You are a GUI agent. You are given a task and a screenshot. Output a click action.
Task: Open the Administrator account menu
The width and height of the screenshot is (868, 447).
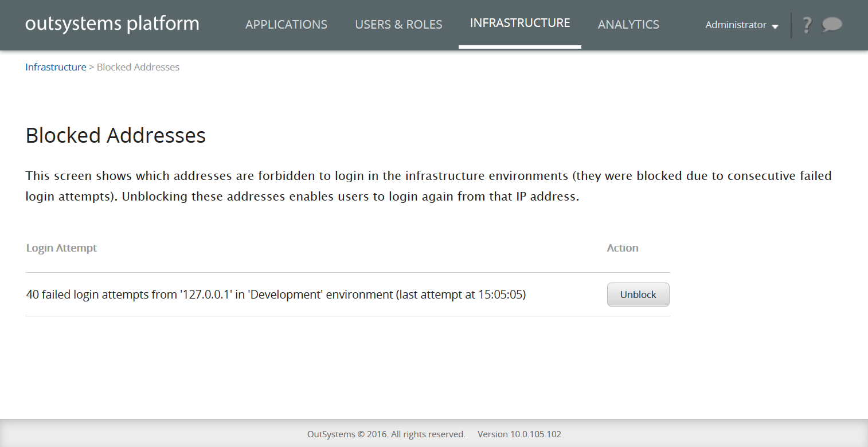[736, 25]
